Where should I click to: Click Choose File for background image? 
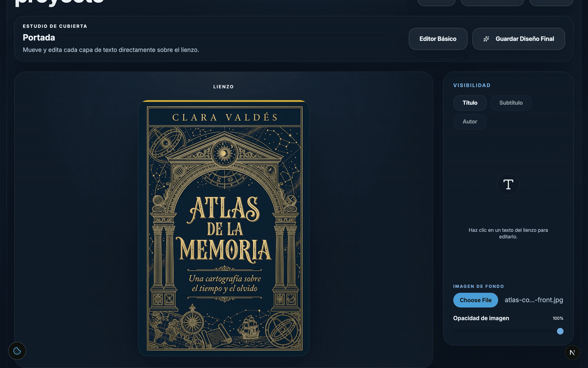tap(476, 300)
